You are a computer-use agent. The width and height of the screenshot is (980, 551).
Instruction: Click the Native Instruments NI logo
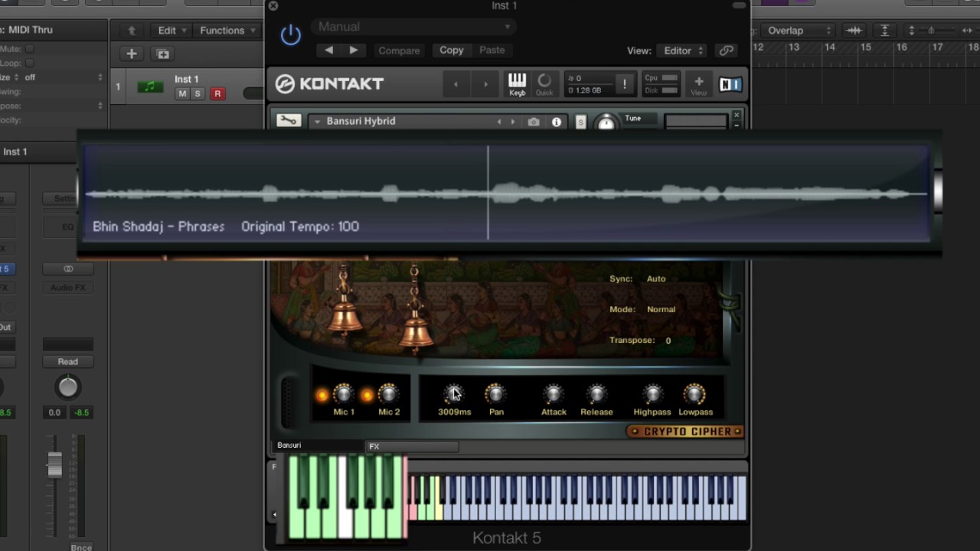pyautogui.click(x=730, y=84)
